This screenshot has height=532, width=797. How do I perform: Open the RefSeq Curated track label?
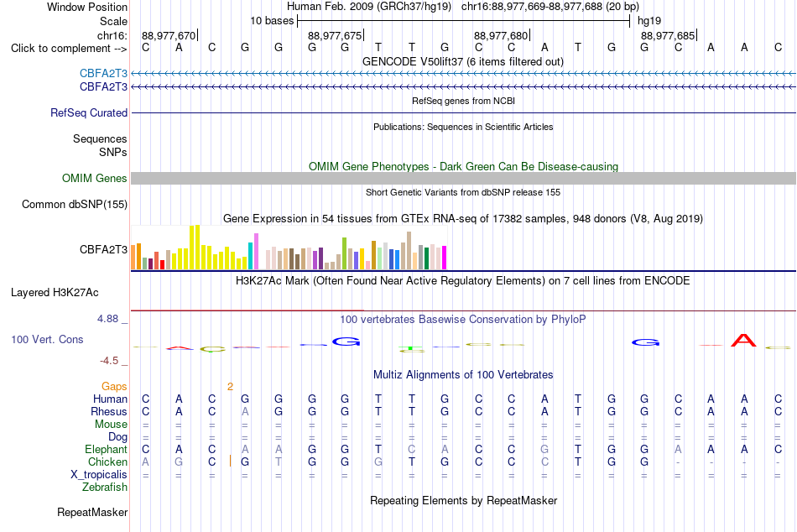tap(88, 113)
